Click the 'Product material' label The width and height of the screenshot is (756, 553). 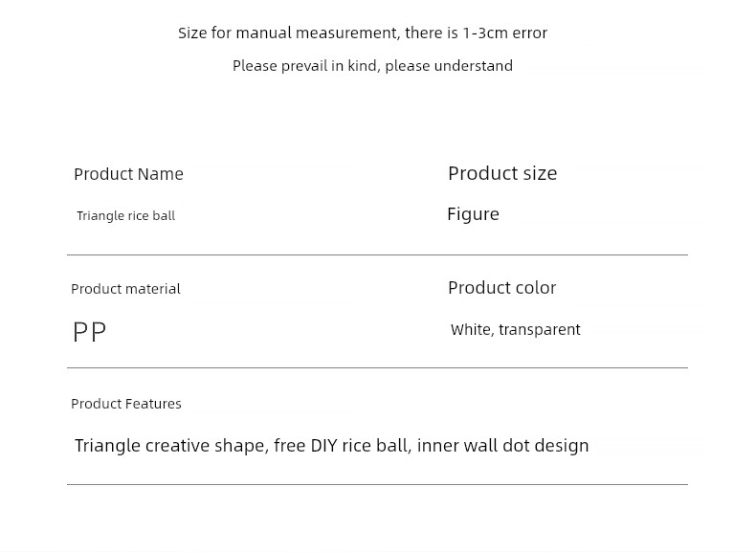pyautogui.click(x=125, y=289)
